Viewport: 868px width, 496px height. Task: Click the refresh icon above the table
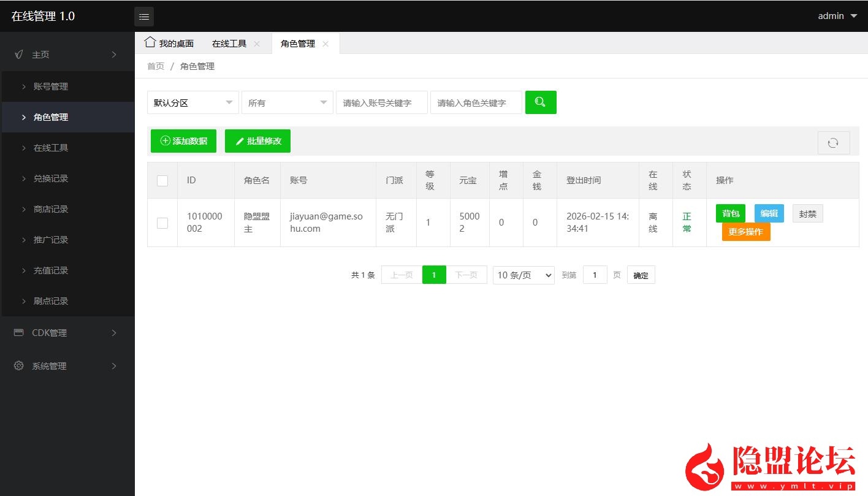click(833, 142)
